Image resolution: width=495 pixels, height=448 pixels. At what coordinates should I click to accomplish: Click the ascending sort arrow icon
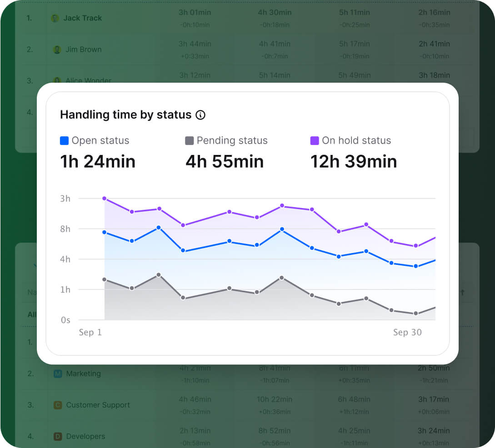(x=463, y=292)
